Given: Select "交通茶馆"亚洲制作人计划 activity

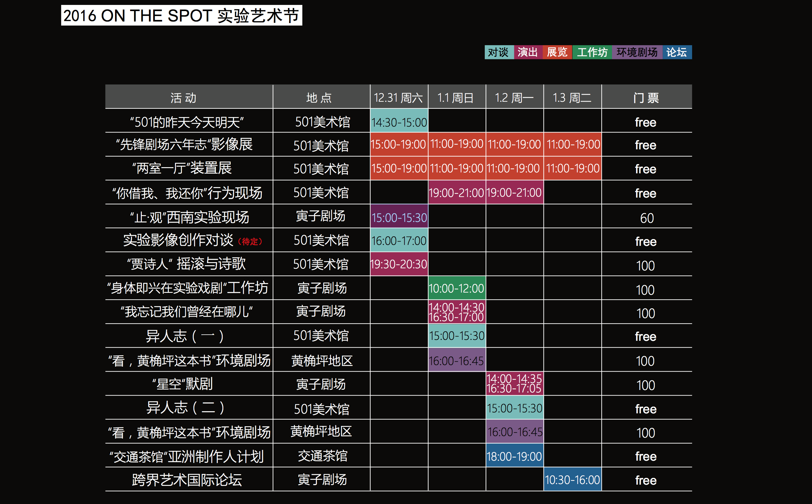Looking at the screenshot, I should pyautogui.click(x=187, y=456).
